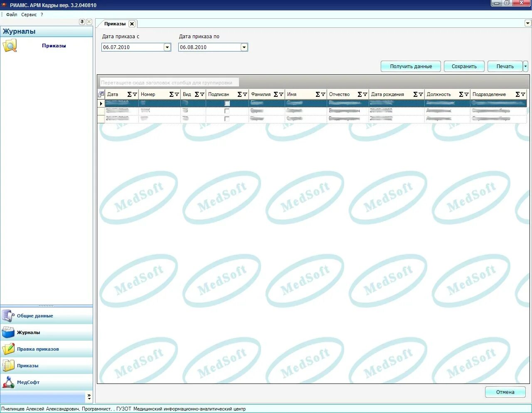Click filter funnel icon in Номер column
The width and height of the screenshot is (532, 413).
(x=177, y=94)
